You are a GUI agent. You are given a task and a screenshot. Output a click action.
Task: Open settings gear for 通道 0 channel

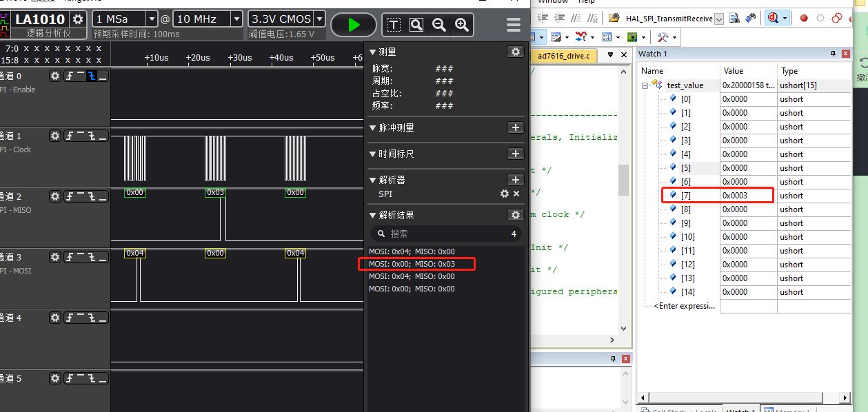[x=55, y=75]
